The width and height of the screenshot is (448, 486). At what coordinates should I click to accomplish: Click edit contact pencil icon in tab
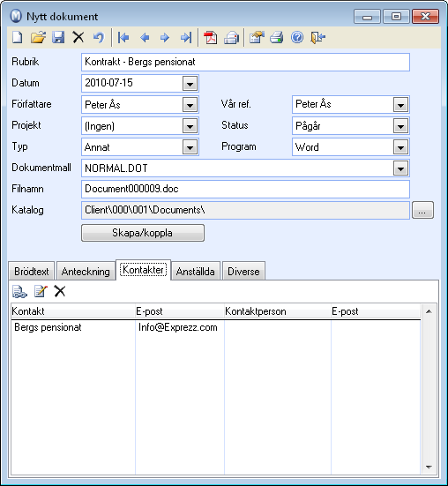coord(41,291)
